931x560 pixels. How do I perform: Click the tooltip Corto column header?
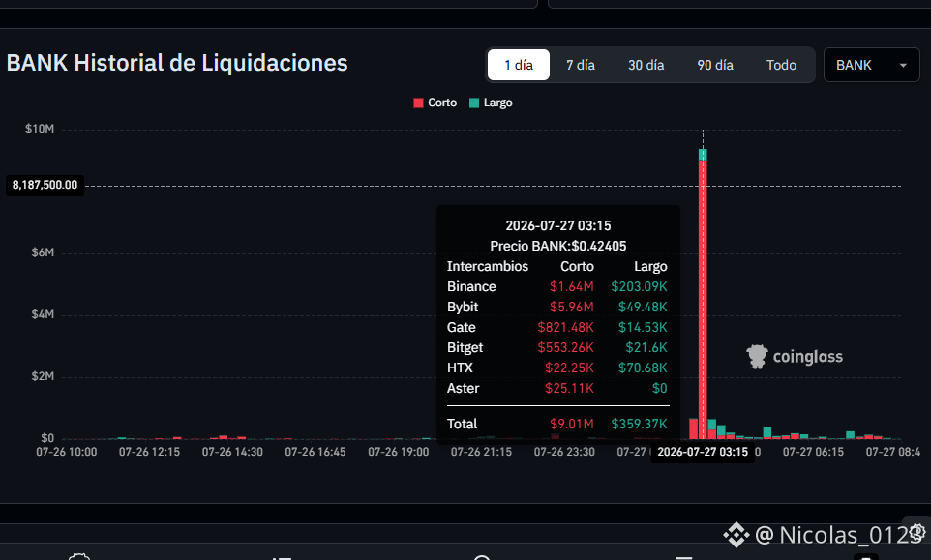(x=577, y=266)
